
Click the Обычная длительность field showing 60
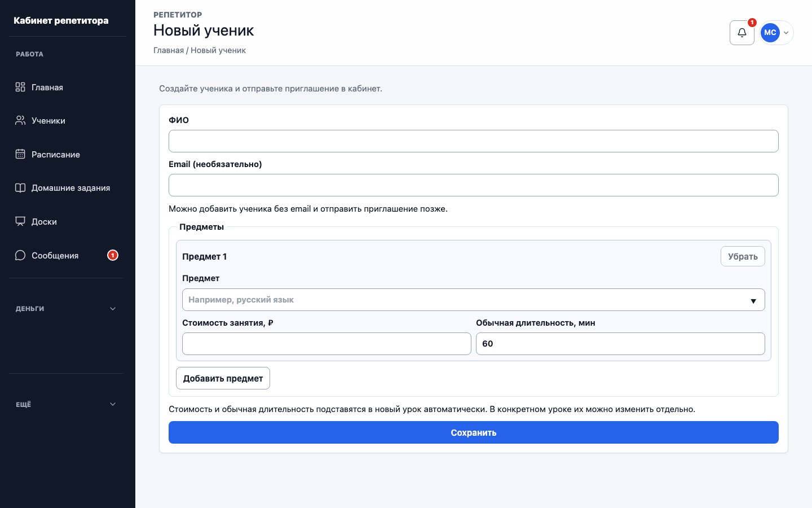point(620,344)
